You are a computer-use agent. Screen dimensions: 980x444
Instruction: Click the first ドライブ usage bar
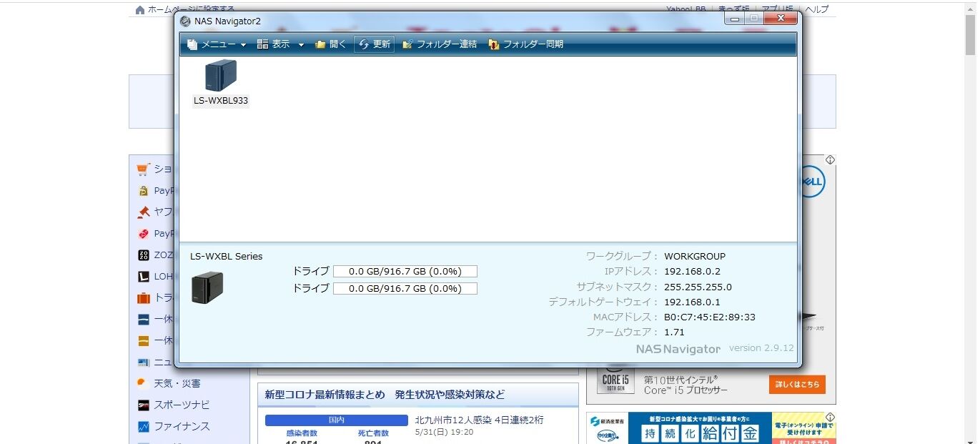[405, 272]
